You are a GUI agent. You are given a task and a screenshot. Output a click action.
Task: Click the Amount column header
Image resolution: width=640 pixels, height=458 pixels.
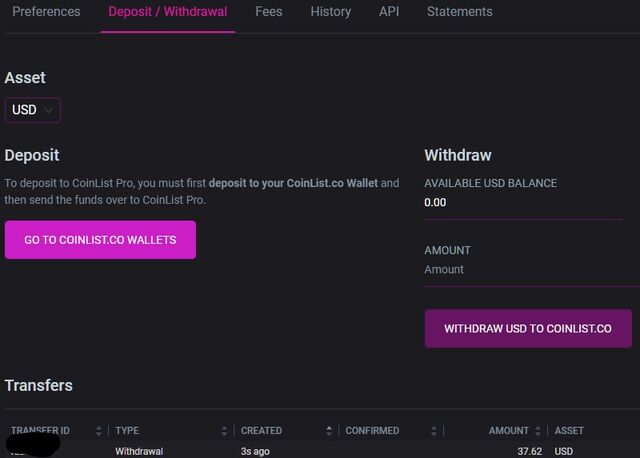(509, 431)
